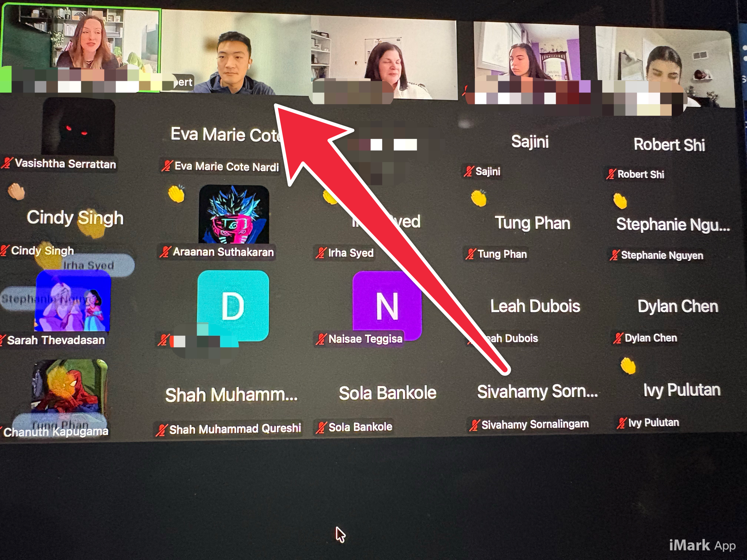Select the purple N avatar tile
This screenshot has width=747, height=560.
coord(387,306)
